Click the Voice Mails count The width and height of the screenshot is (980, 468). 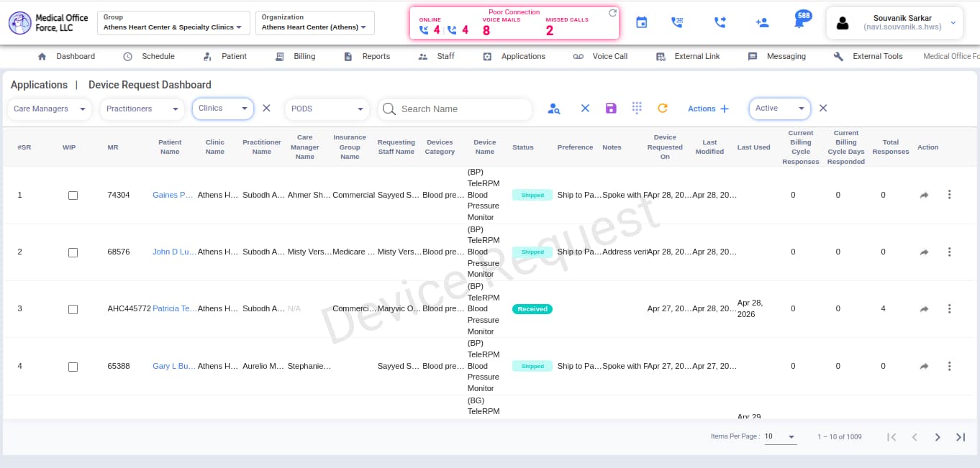(x=486, y=30)
